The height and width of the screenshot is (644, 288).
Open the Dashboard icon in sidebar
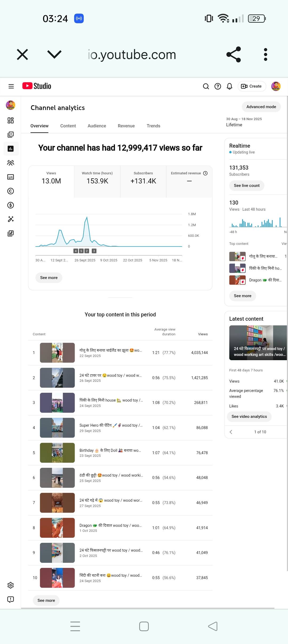click(x=11, y=120)
